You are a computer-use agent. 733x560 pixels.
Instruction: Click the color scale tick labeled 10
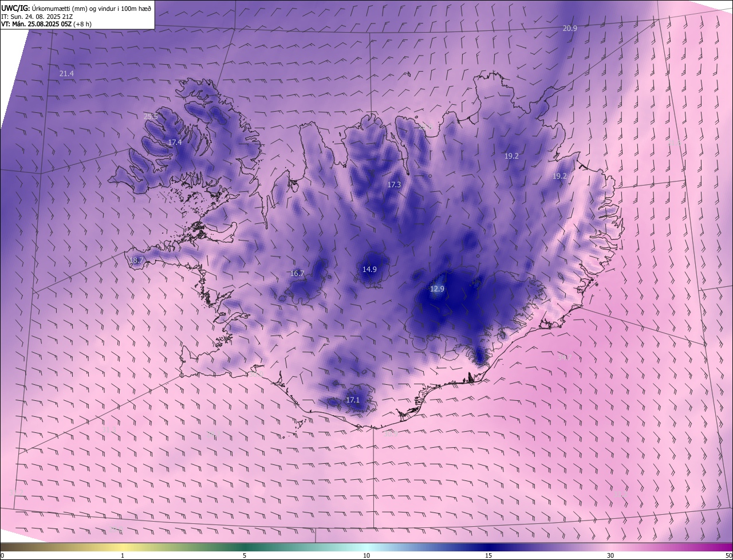click(366, 555)
